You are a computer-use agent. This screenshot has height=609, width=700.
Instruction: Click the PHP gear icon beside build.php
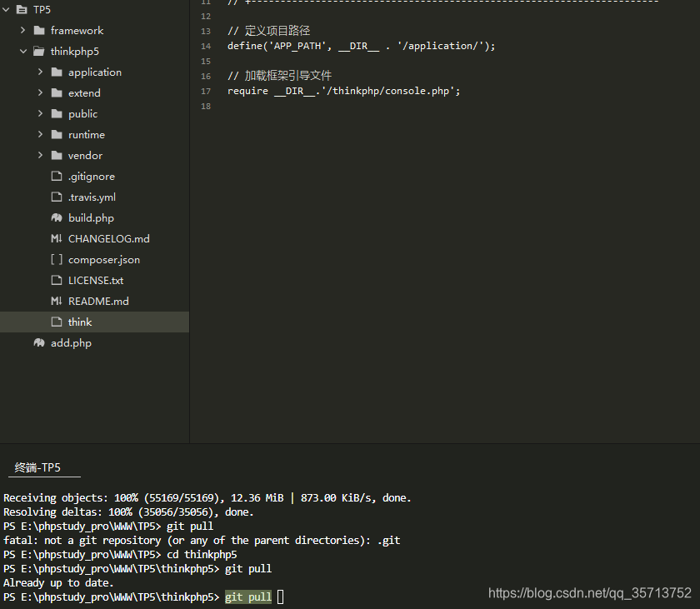point(55,217)
